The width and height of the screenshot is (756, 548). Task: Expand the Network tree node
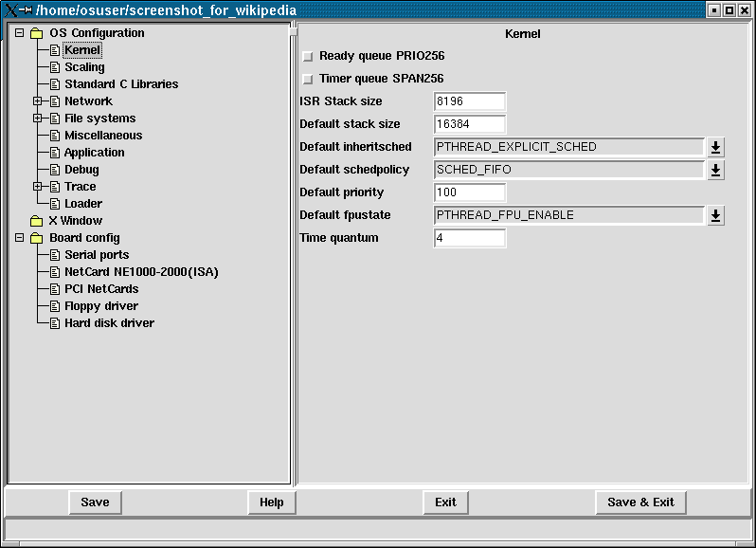point(38,101)
